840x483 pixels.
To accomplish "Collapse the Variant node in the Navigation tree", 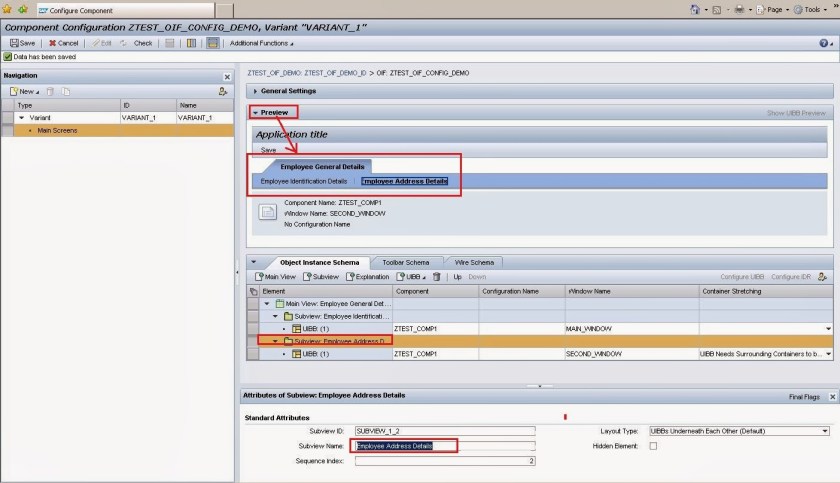I will [22, 117].
